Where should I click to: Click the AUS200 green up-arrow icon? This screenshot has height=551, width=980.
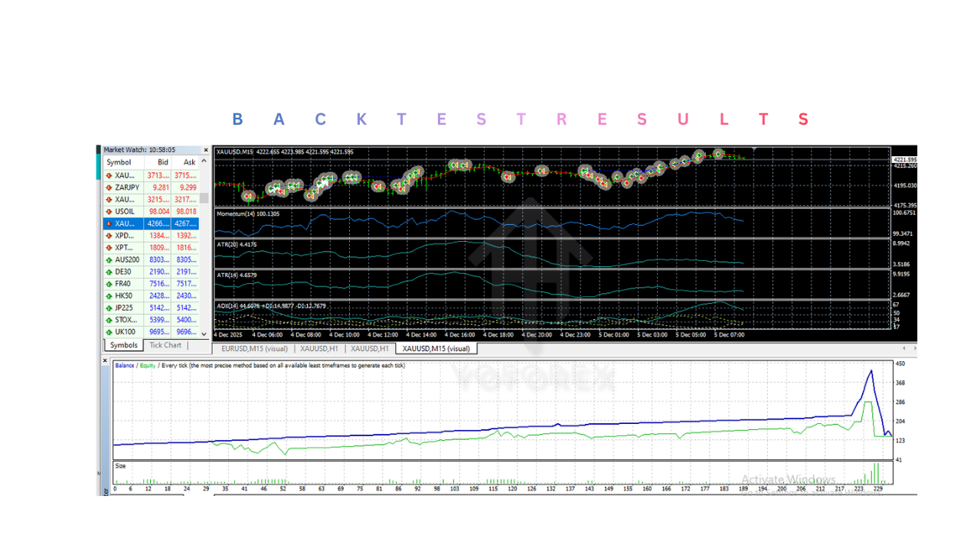109,260
